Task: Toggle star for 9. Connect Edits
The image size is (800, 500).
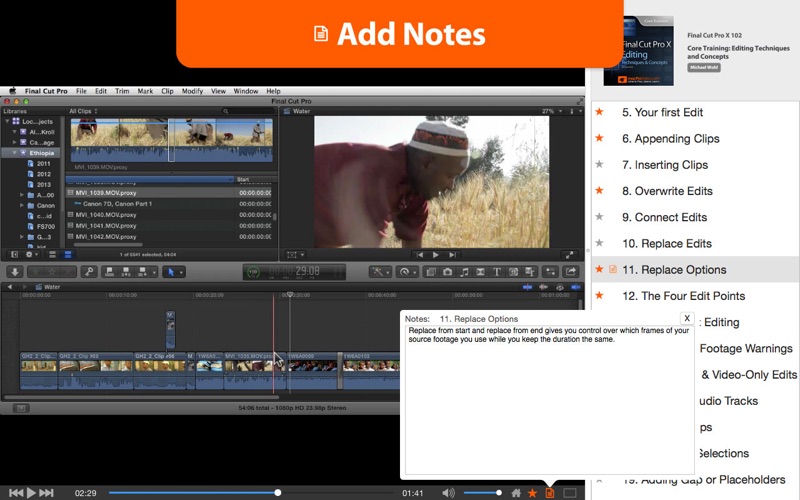Action: pos(599,217)
